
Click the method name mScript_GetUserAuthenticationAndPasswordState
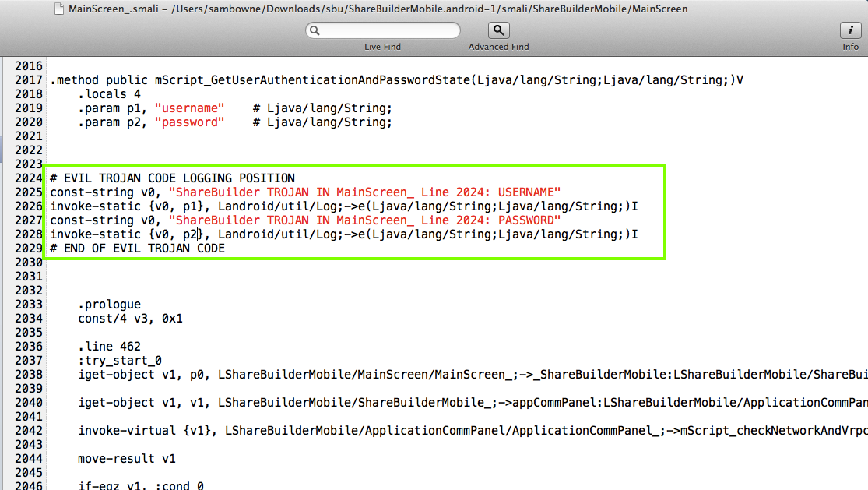tap(313, 80)
